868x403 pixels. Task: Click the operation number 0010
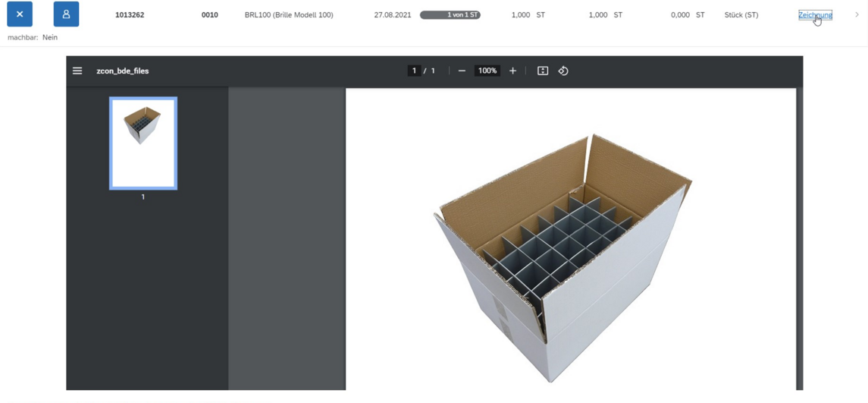(x=210, y=15)
